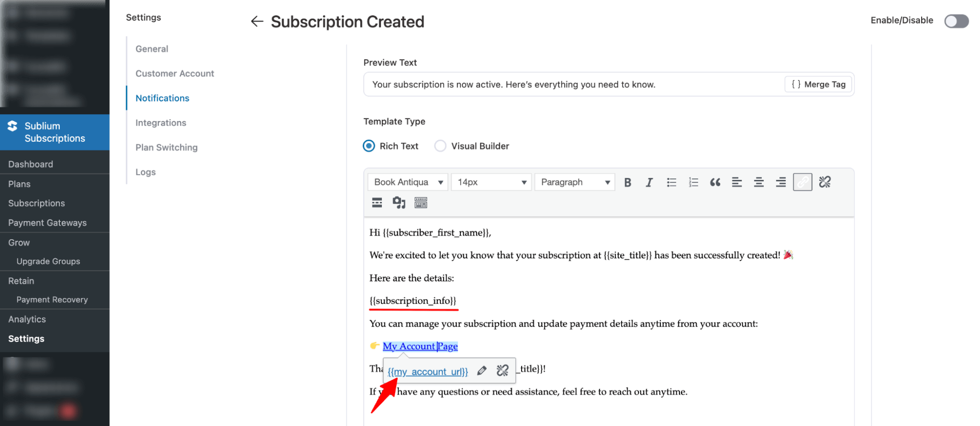980x426 pixels.
Task: Toggle bold formatting in editor toolbar
Action: (628, 182)
